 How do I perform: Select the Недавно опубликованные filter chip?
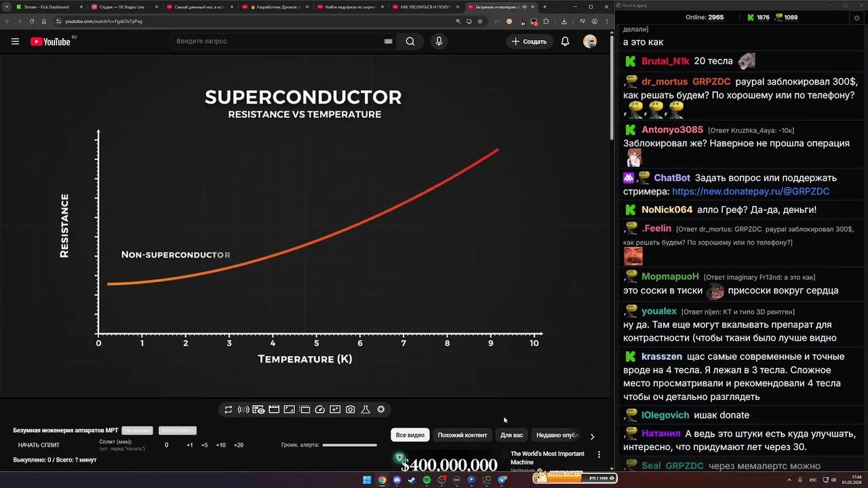coord(557,435)
